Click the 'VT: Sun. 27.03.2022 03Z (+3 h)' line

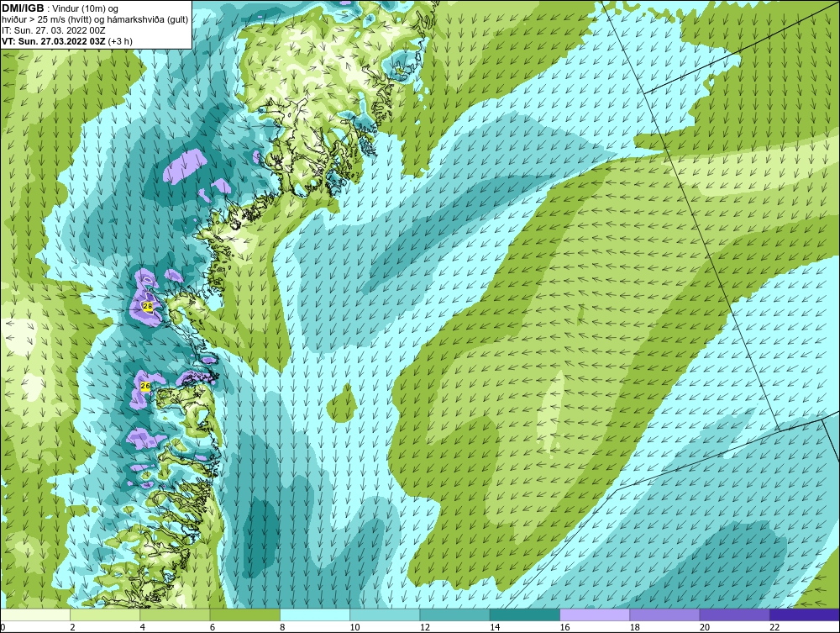point(67,40)
